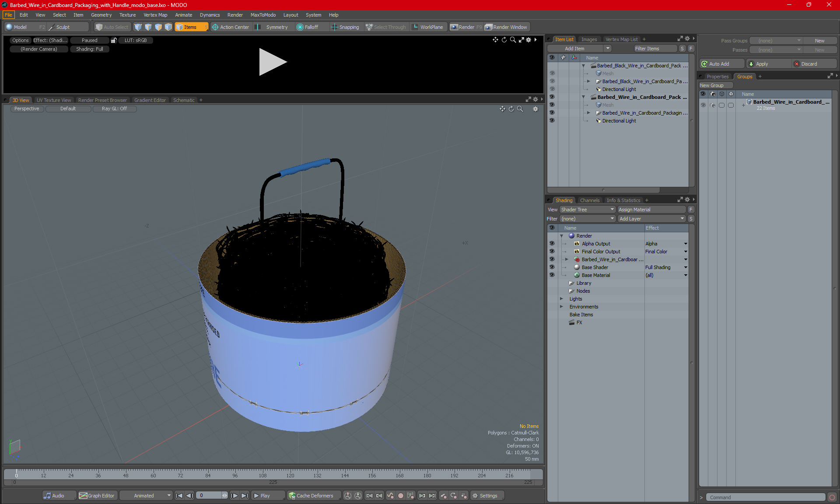
Task: Toggle visibility of second Directional Light
Action: click(552, 121)
